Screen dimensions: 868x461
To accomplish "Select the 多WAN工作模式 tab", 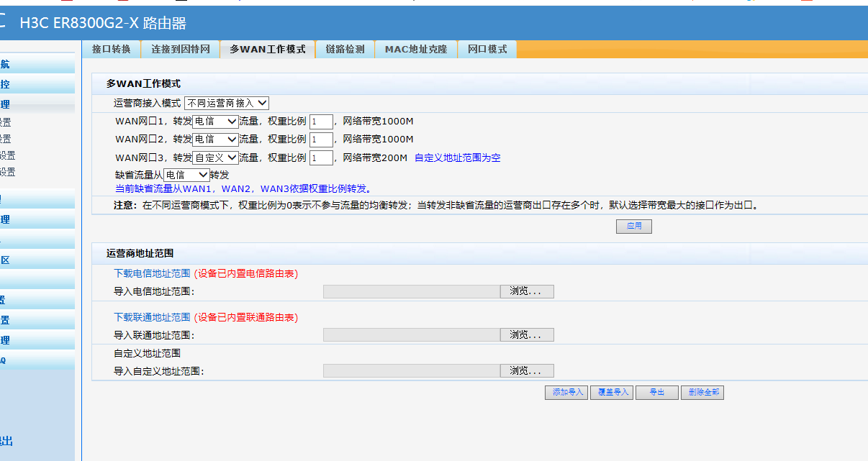I will click(267, 49).
